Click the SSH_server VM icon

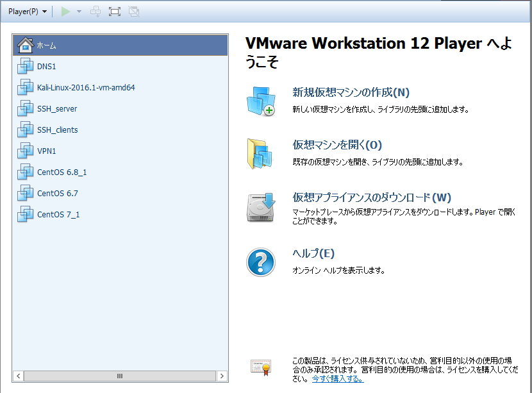click(x=26, y=108)
